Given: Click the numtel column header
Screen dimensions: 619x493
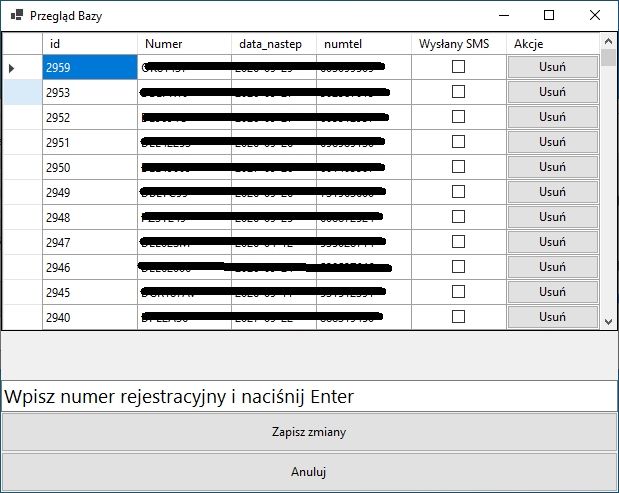Looking at the screenshot, I should click(x=363, y=44).
